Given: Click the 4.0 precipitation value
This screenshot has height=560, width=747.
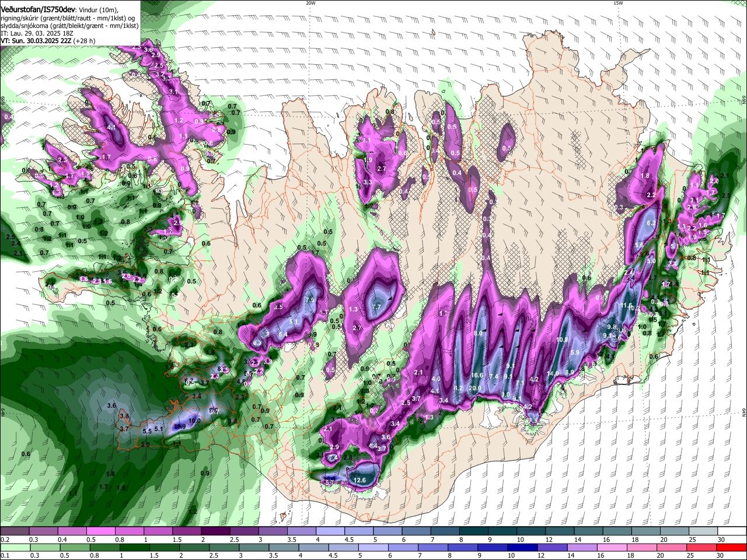Looking at the screenshot, I should (x=435, y=380).
